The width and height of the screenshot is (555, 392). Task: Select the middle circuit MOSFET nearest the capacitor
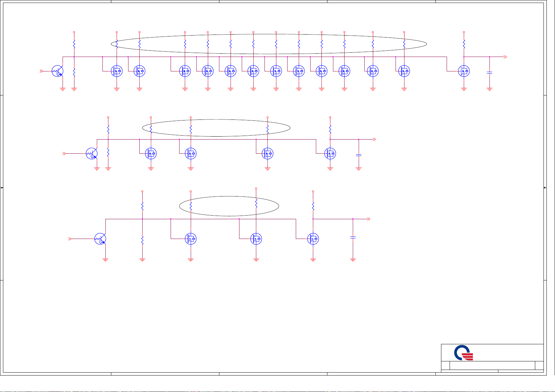[x=330, y=154]
